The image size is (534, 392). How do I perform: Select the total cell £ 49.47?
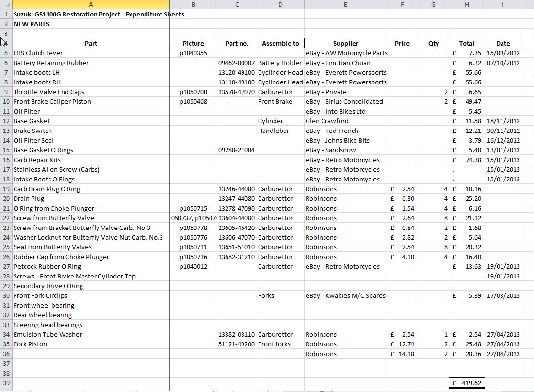pos(467,101)
